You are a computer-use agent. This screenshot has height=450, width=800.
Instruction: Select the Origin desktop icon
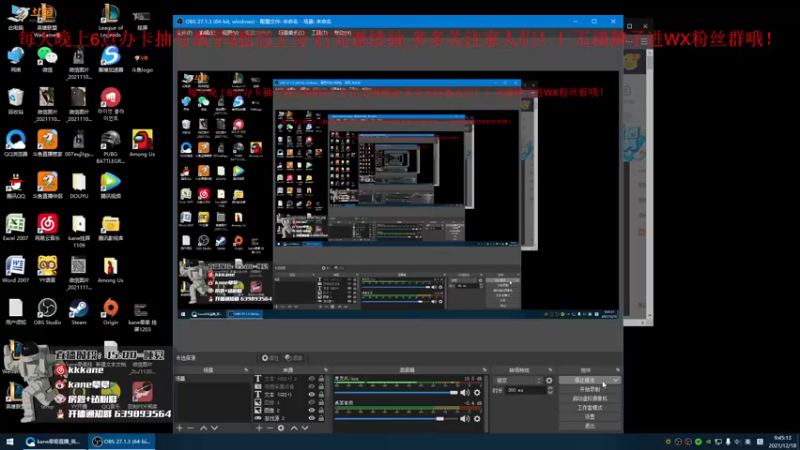[110, 311]
